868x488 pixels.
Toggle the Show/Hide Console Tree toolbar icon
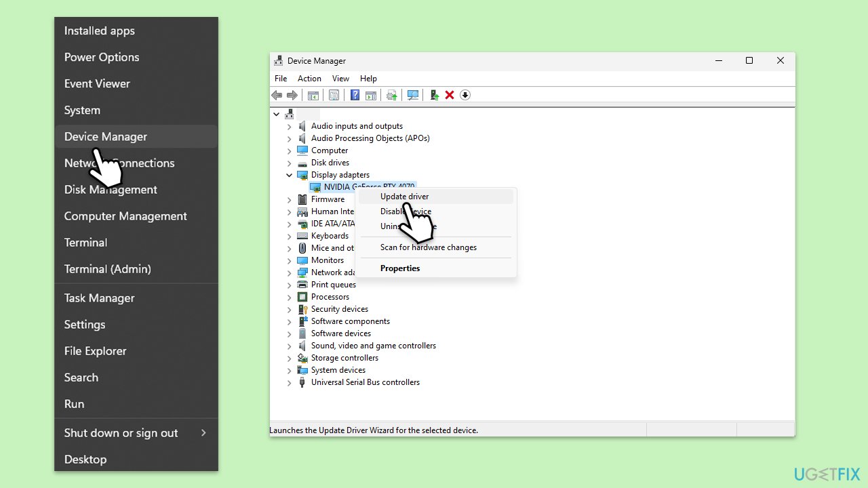tap(313, 95)
